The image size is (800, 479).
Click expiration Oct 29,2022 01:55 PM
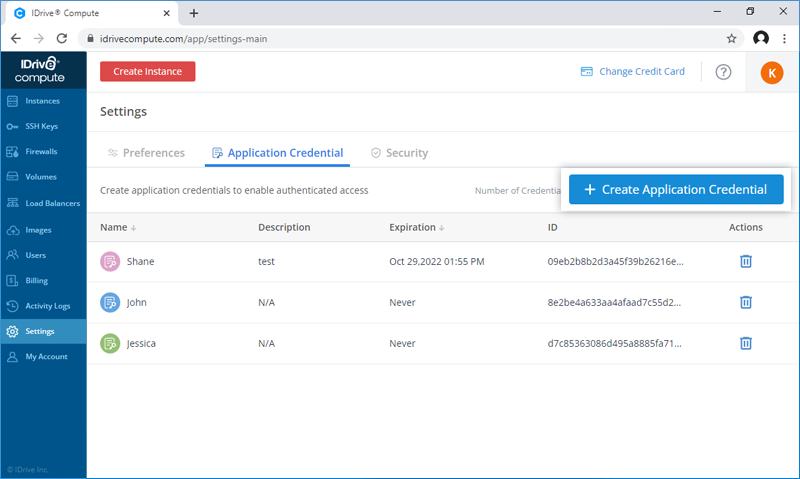[x=437, y=261]
